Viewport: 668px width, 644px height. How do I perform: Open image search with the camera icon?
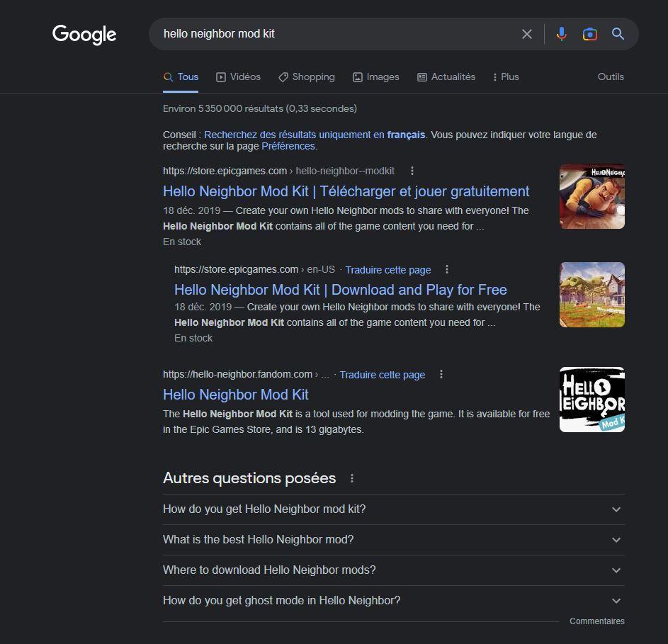pyautogui.click(x=589, y=34)
